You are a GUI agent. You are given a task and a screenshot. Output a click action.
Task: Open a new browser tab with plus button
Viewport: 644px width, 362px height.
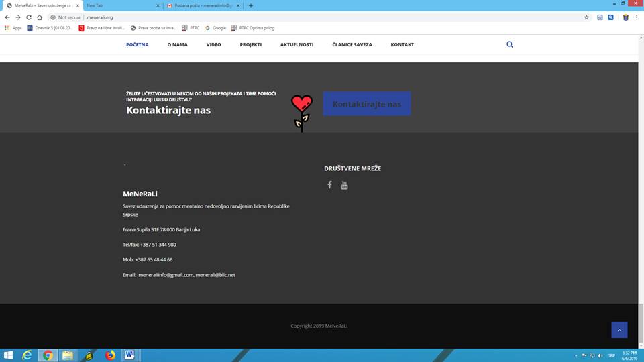[x=251, y=5]
